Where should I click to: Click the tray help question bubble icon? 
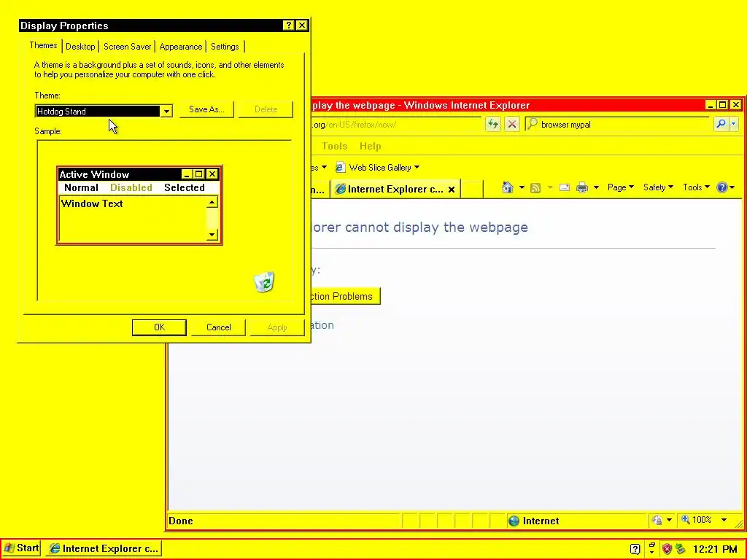click(x=635, y=549)
